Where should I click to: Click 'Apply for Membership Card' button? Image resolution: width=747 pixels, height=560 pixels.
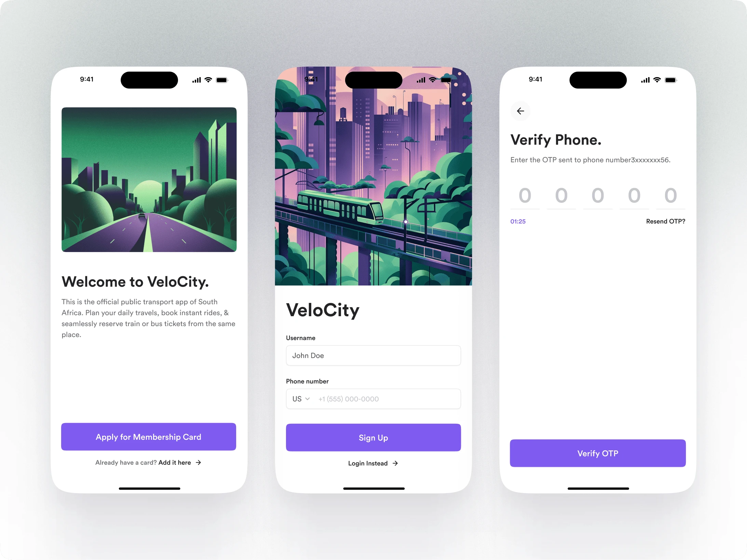[149, 436]
